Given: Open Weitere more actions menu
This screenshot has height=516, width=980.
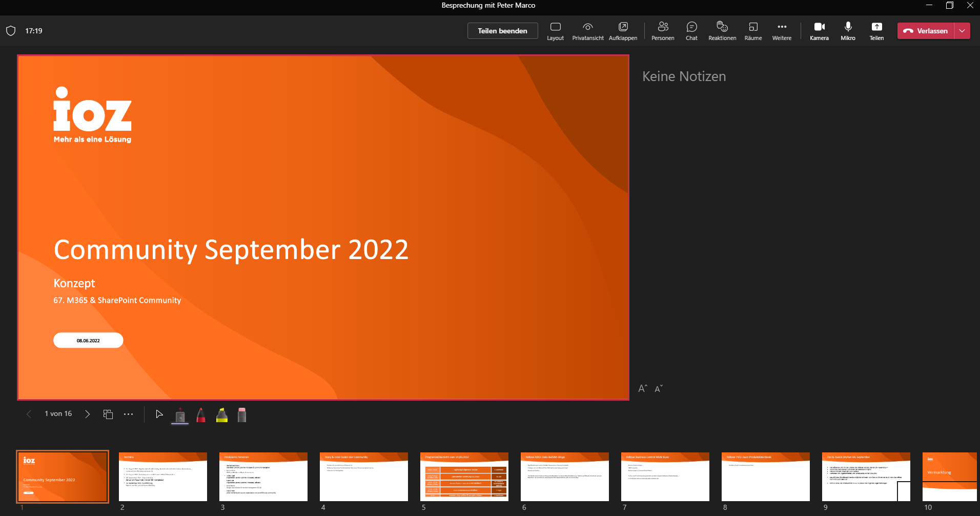Looking at the screenshot, I should click(x=782, y=31).
